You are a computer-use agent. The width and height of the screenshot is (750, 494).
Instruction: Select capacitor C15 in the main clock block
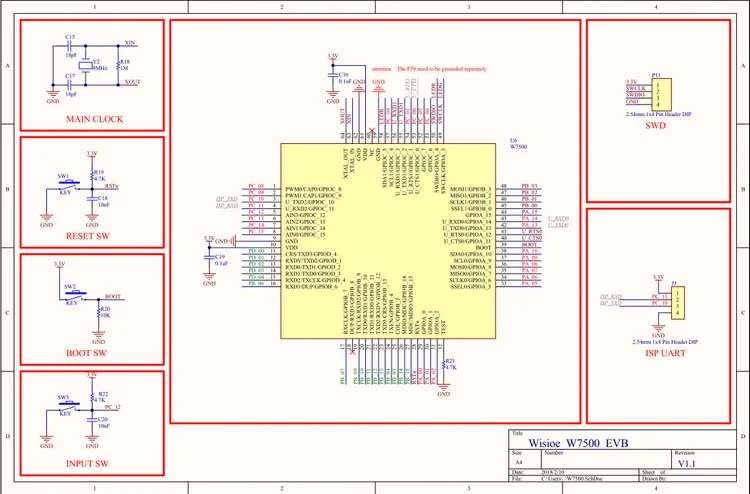pyautogui.click(x=70, y=46)
